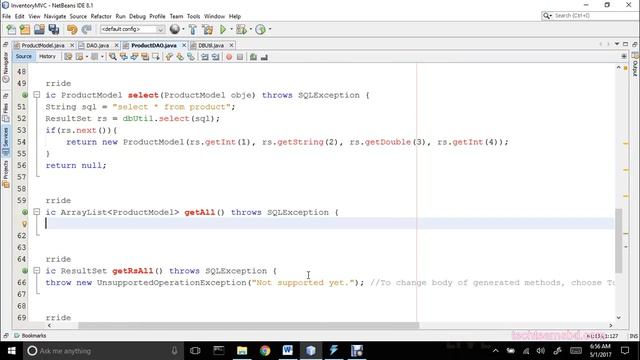Click the Find Next Occurrence icon
This screenshot has width=640, height=360.
(134, 57)
